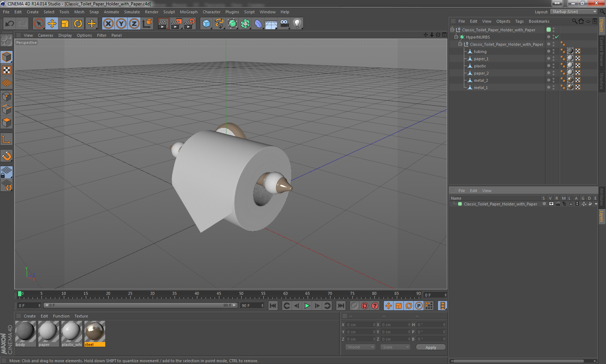Select the paper_2 object

(481, 73)
